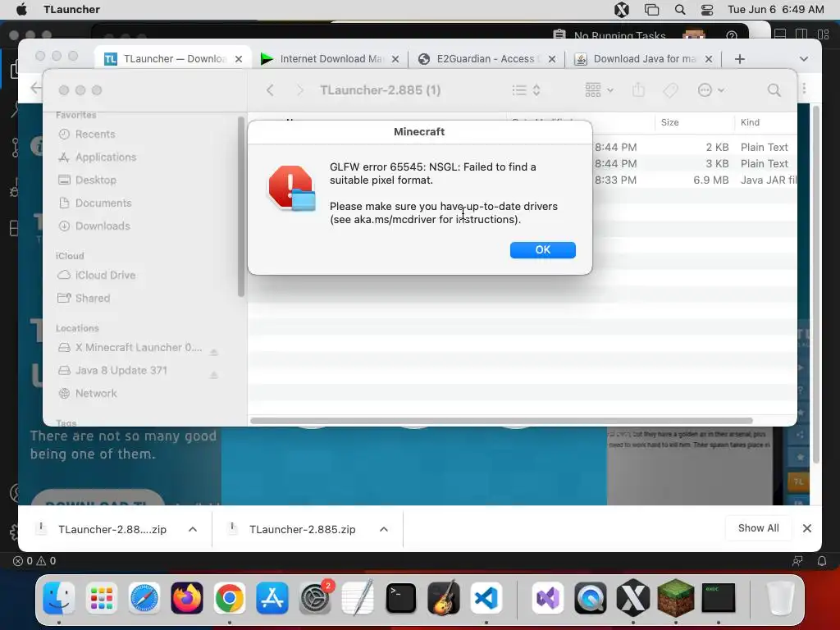
Task: Click OK in the Minecraft error dialog
Action: (543, 249)
